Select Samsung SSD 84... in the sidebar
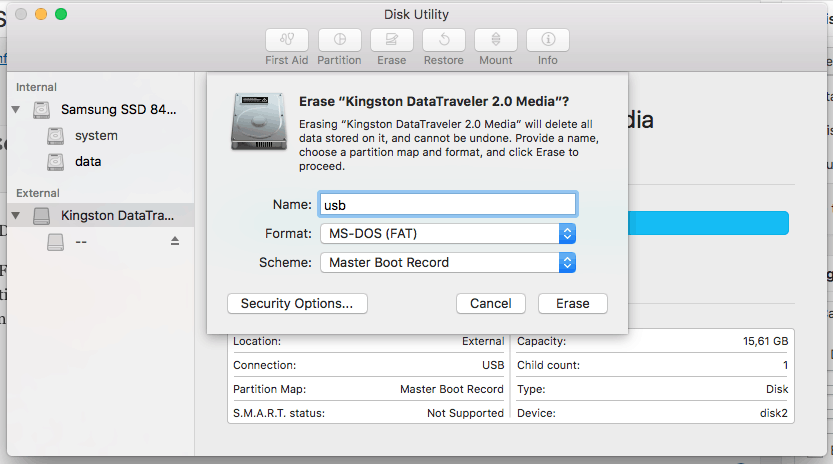Viewport: 833px width, 464px height. click(x=101, y=110)
